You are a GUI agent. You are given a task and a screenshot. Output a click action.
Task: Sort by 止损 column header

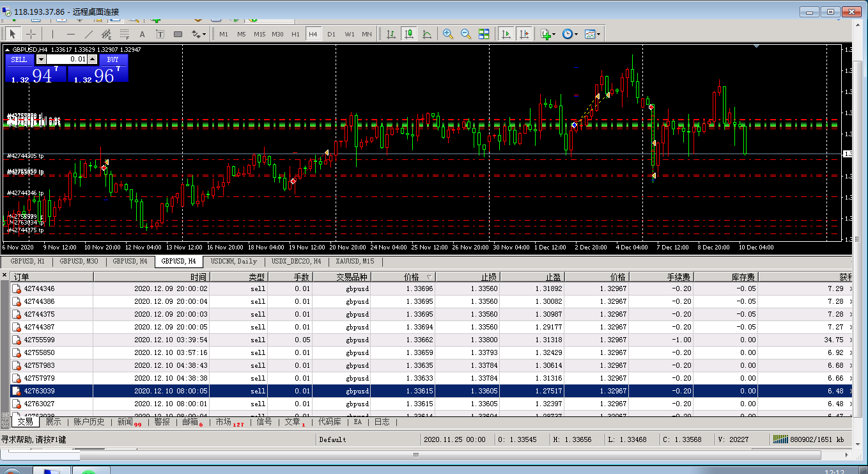click(x=469, y=277)
